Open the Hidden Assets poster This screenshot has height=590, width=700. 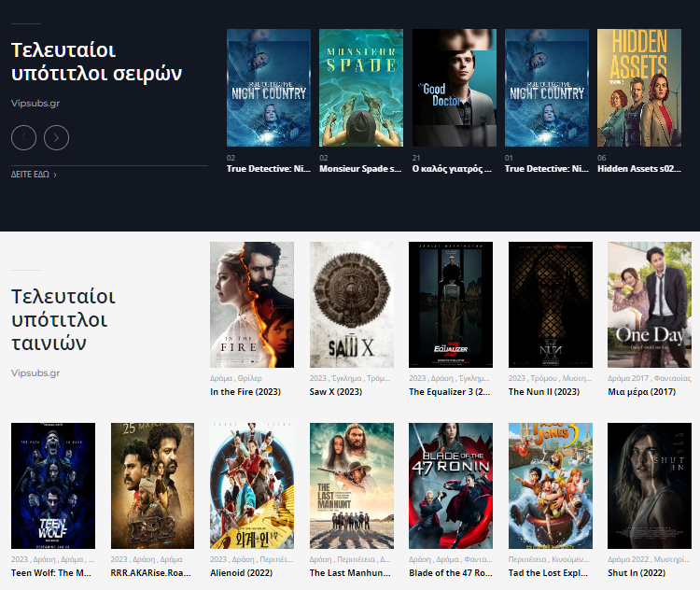639,88
